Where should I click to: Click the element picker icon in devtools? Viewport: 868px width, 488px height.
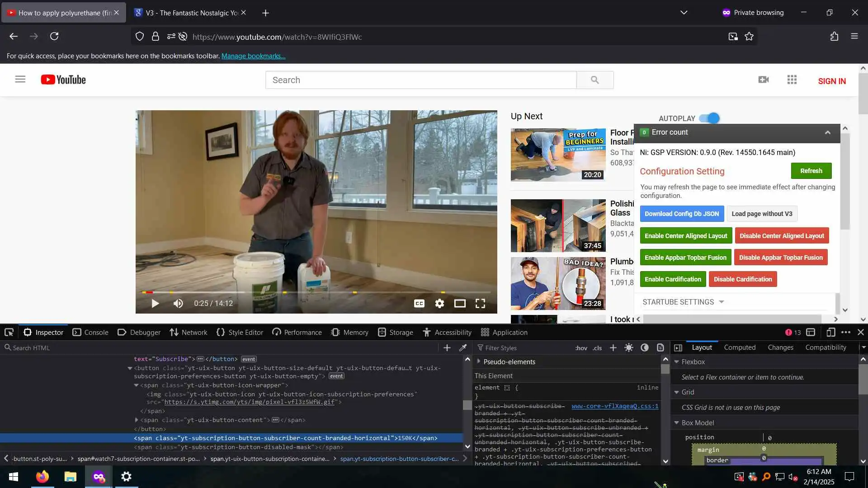coord(9,333)
